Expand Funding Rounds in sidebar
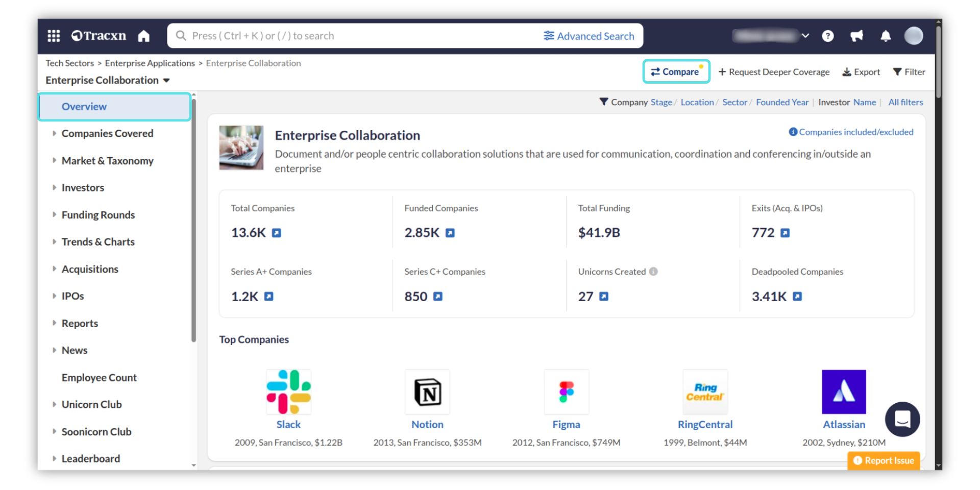 coord(98,215)
